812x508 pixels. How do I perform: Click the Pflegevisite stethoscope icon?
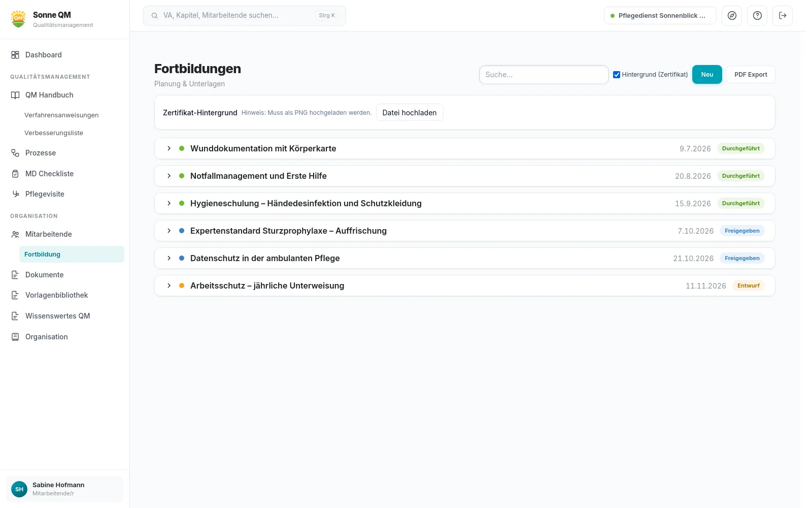point(15,194)
